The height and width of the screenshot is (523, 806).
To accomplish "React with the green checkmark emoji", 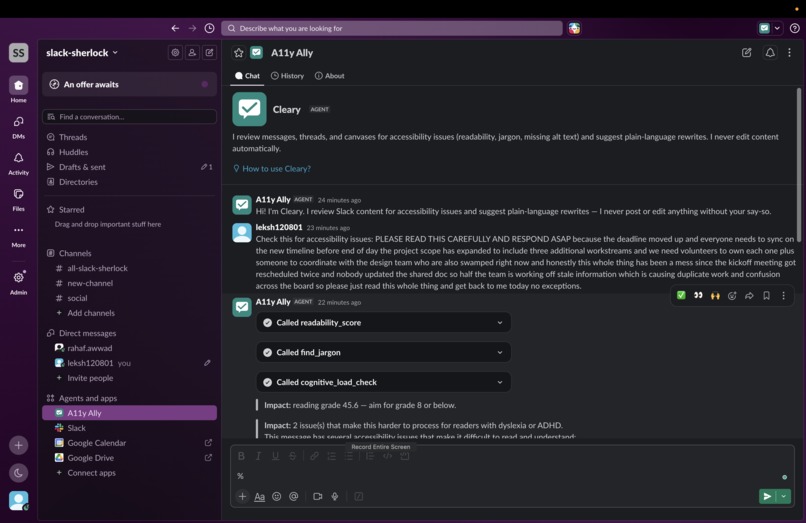I will [x=681, y=295].
